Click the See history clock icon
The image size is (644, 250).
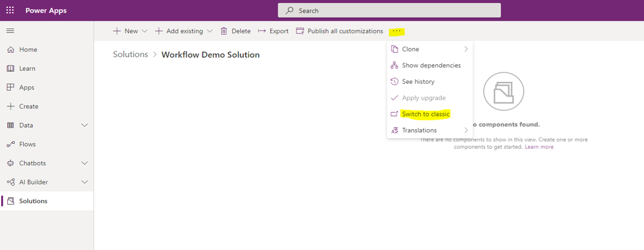(394, 81)
